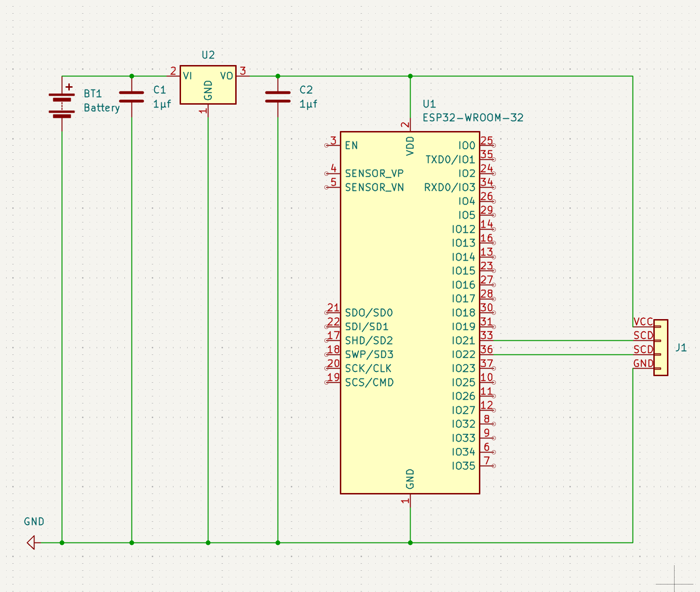The image size is (700, 592).
Task: Click the SCS/CMD pin name
Action: tap(369, 382)
